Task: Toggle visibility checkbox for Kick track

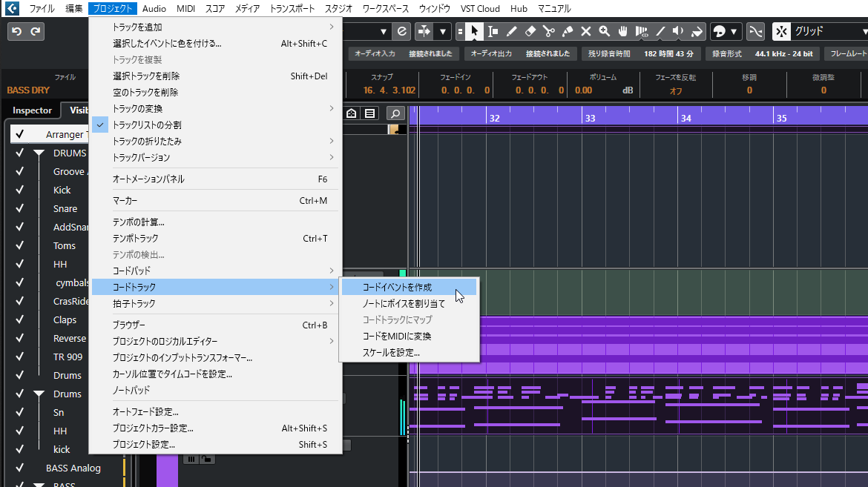Action: (x=20, y=190)
